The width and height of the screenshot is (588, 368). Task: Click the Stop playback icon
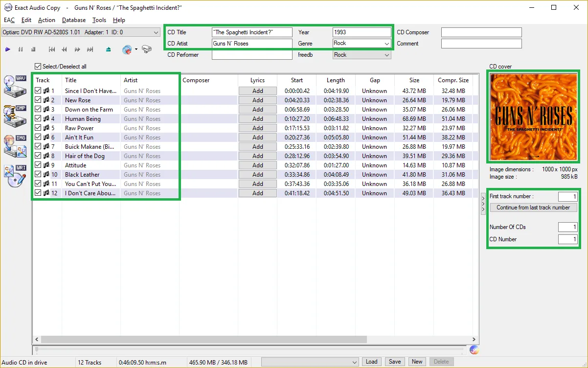[x=33, y=49]
